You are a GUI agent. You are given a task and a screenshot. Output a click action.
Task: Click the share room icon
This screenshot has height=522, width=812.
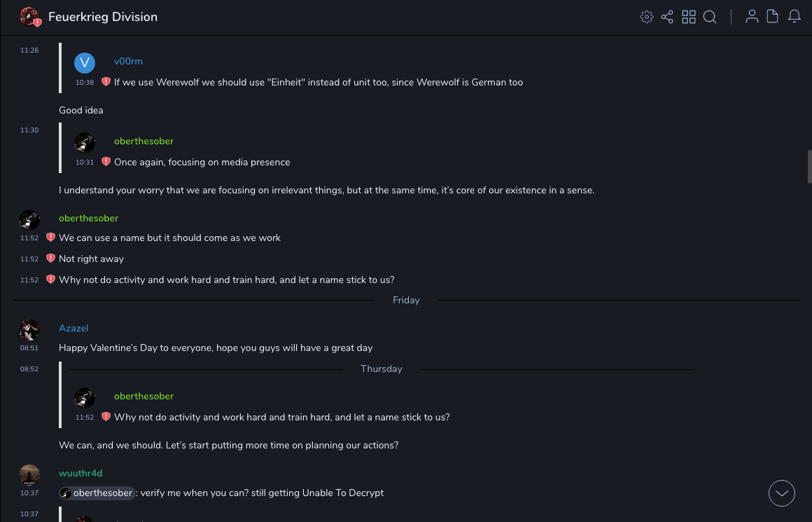[x=667, y=17]
